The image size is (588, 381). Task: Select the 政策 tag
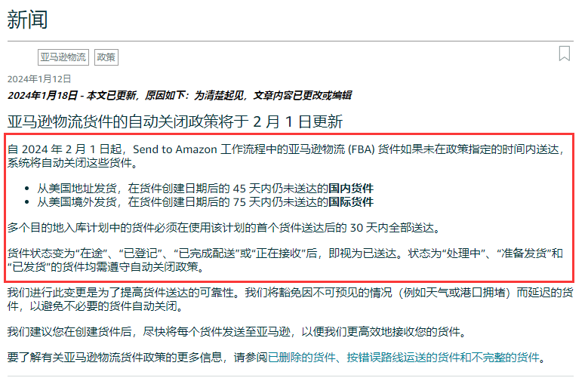pos(106,57)
